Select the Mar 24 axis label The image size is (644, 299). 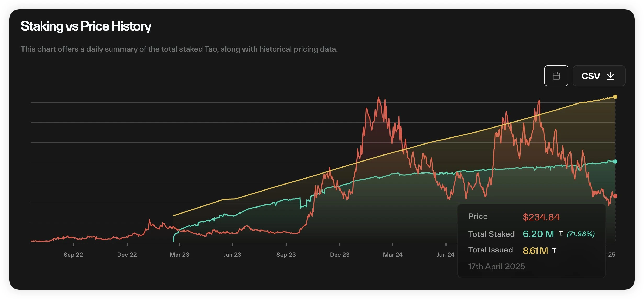click(x=393, y=255)
